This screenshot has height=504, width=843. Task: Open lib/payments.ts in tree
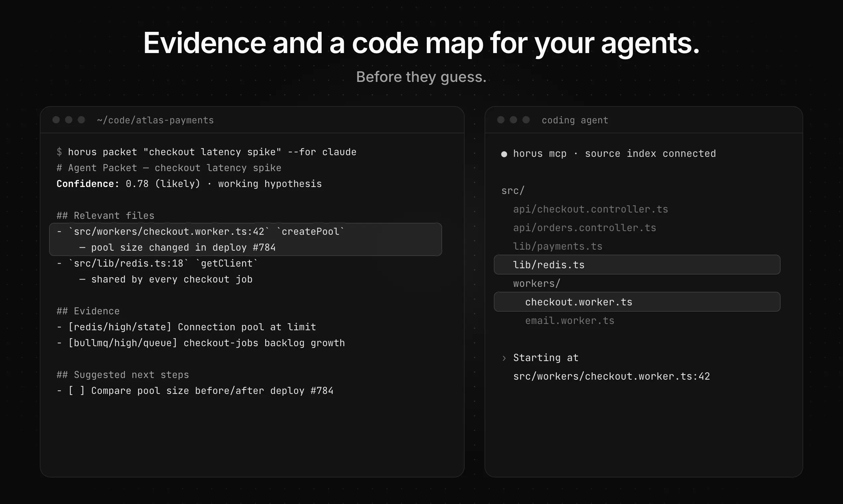click(558, 246)
